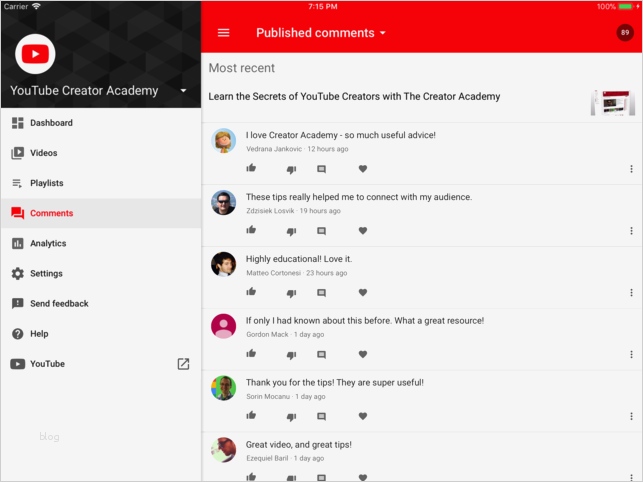Reply to Matteo Cortonesi's comment
This screenshot has width=643, height=482.
click(322, 293)
